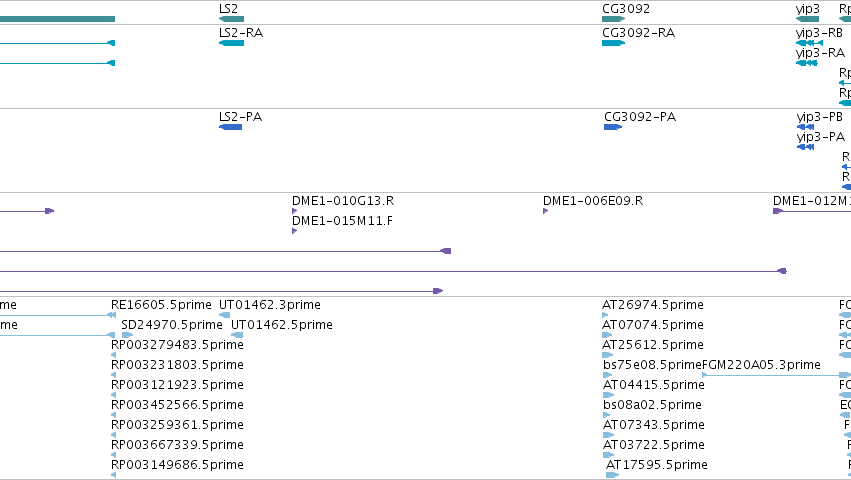The image size is (851, 480).
Task: Click the CG3092-PA protein feature
Action: pyautogui.click(x=640, y=117)
